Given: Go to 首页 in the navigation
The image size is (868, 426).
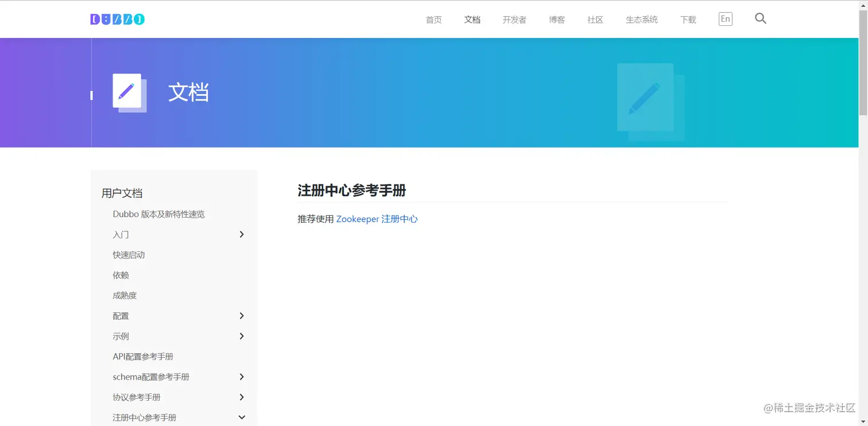Looking at the screenshot, I should [x=434, y=20].
